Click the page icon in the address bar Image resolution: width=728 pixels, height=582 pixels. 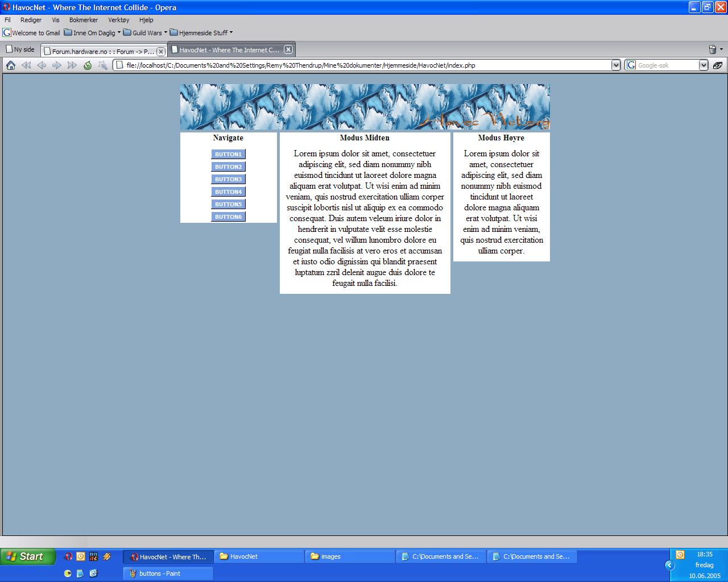(x=119, y=65)
